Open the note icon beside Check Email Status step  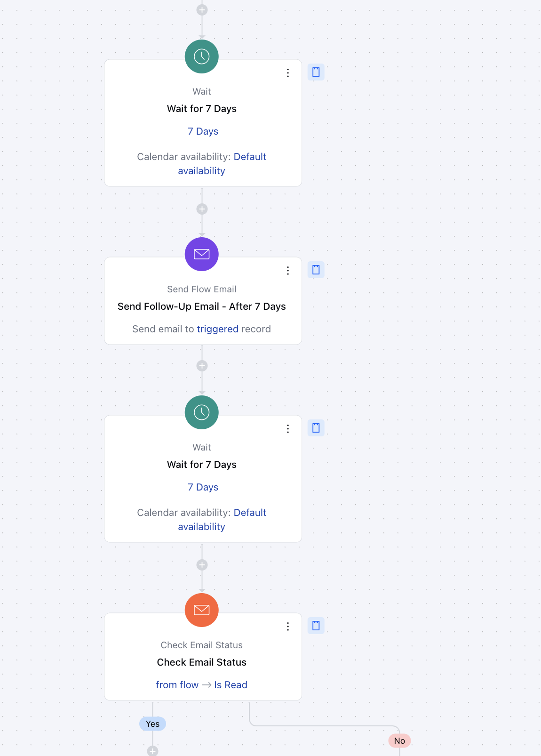(316, 626)
